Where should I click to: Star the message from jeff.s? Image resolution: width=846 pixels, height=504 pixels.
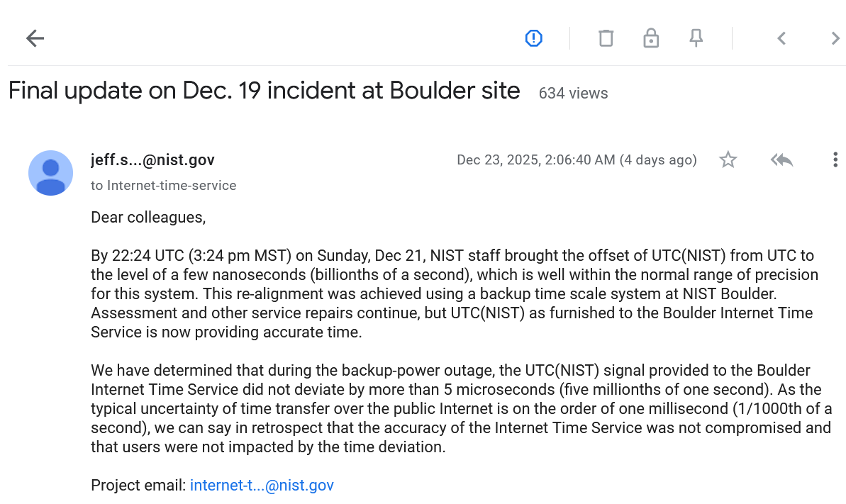(x=728, y=160)
